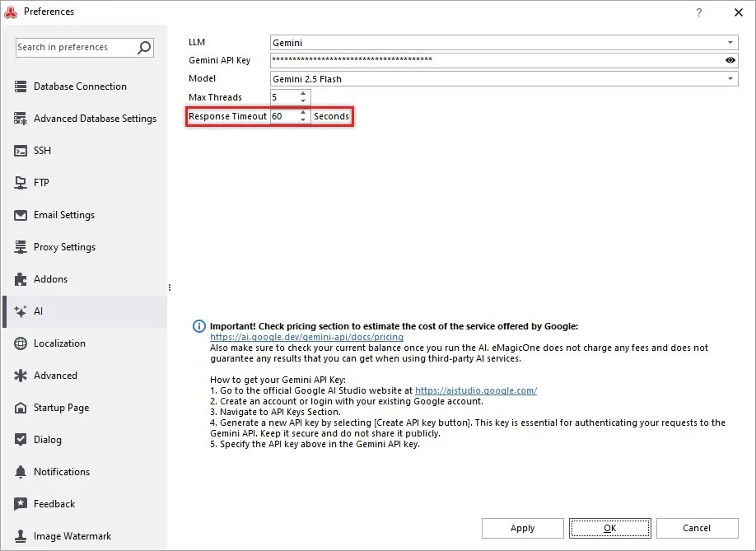The width and height of the screenshot is (756, 551).
Task: Switch to Proxy Settings section
Action: (64, 247)
